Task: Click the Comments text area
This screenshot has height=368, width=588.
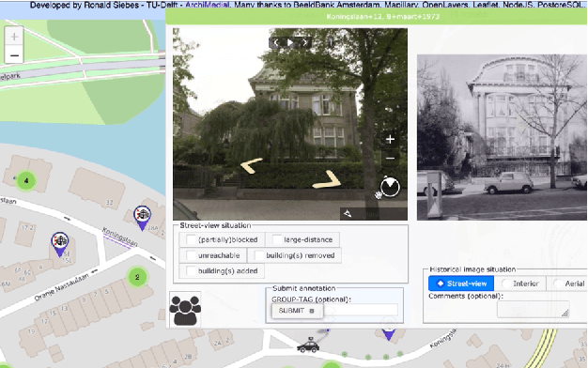Action: coord(533,310)
